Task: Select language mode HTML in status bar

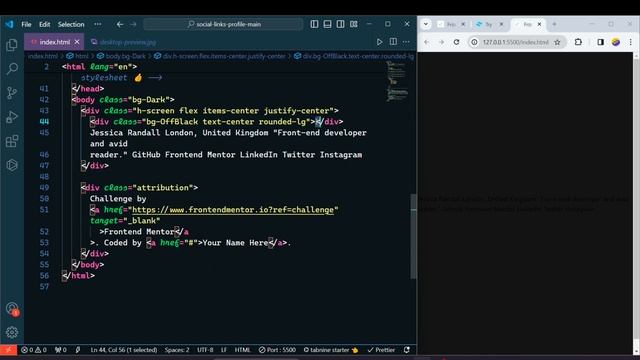Action: pyautogui.click(x=242, y=350)
